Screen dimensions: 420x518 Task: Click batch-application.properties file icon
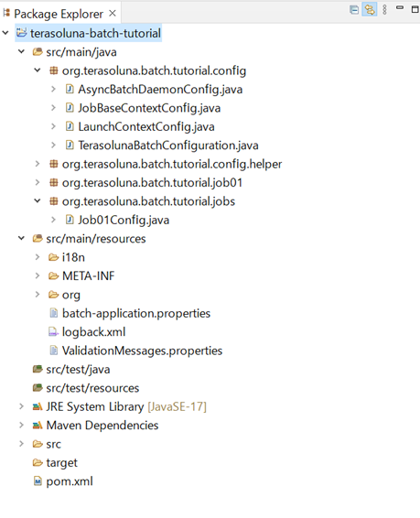pyautogui.click(x=53, y=313)
